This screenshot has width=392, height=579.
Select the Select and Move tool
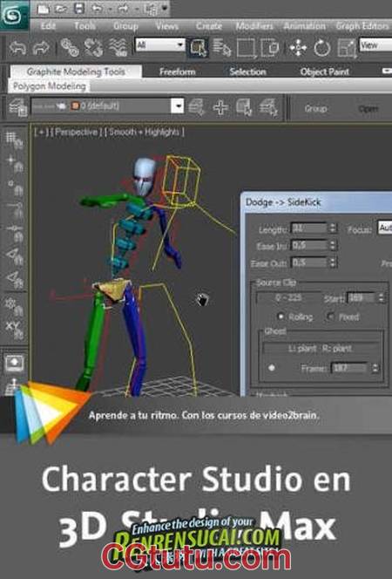[x=298, y=48]
